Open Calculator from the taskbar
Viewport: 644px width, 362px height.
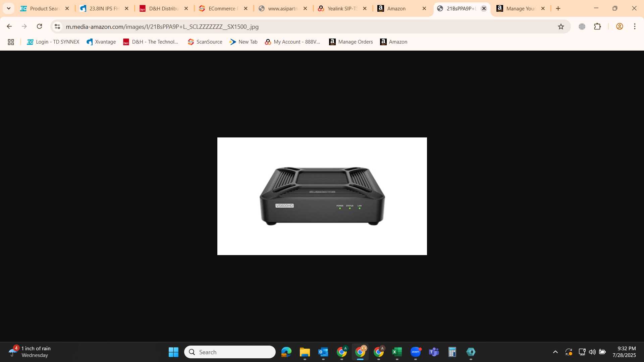tap(452, 352)
